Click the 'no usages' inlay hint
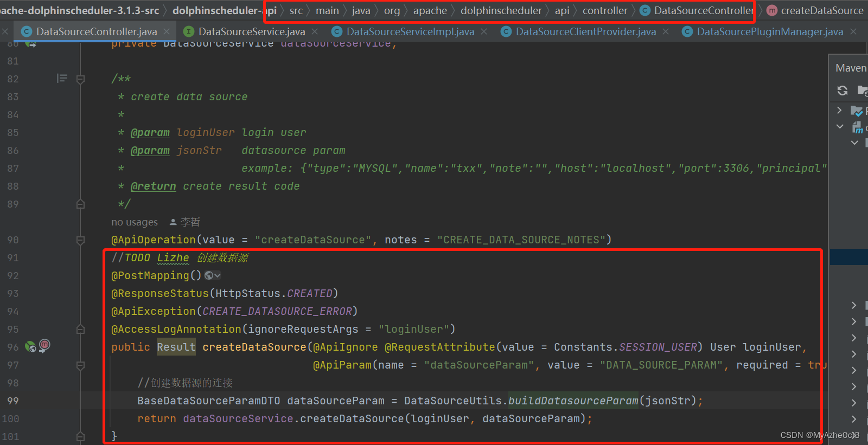This screenshot has width=868, height=445. 135,222
